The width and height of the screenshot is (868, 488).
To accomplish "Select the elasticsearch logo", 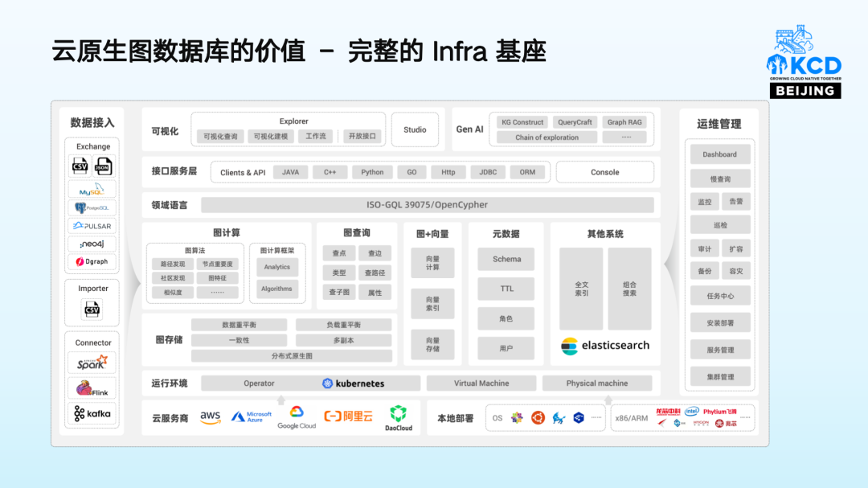I will click(x=605, y=346).
